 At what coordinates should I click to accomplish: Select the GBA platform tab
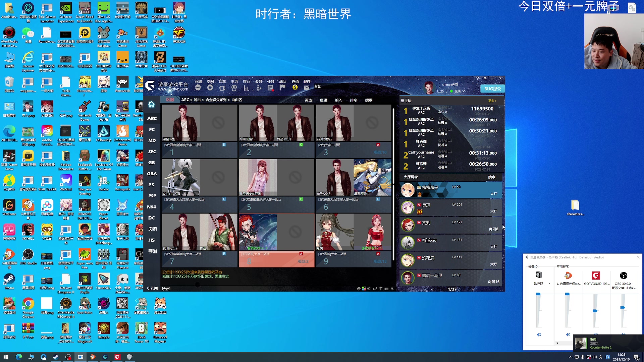tap(152, 174)
